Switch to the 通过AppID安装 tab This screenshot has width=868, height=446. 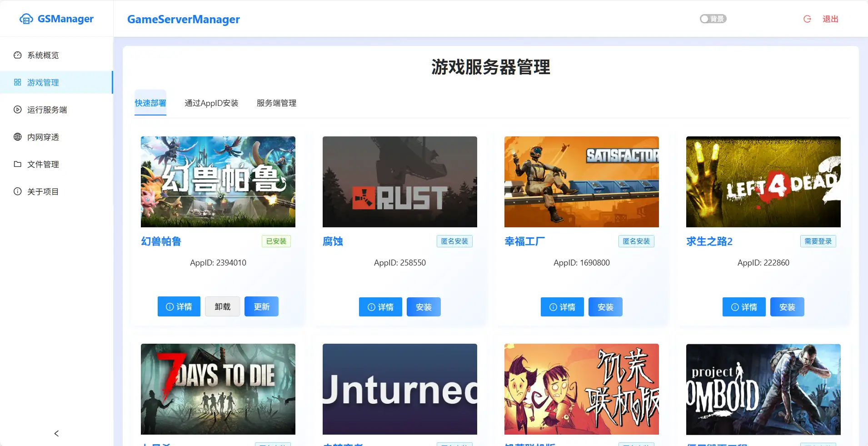(212, 103)
